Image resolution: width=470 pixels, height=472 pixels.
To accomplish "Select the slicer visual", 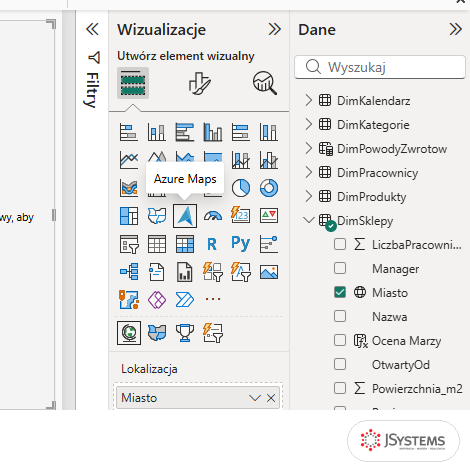I will pos(129,244).
